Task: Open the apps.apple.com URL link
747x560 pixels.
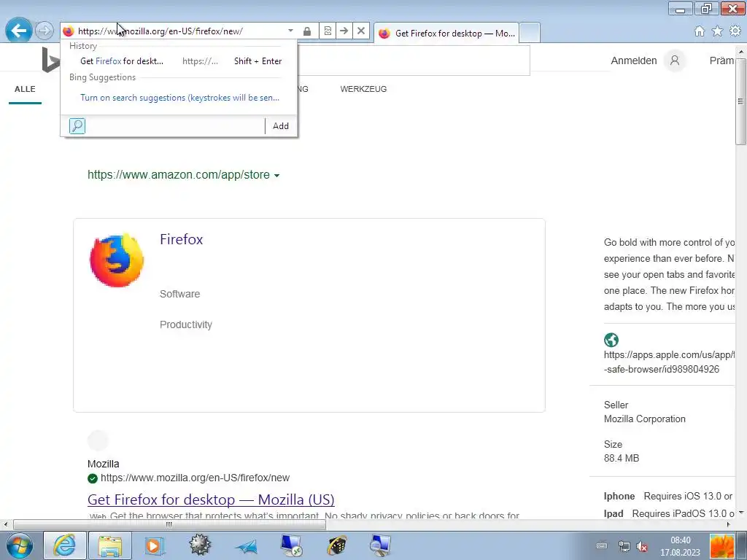Action: (669, 362)
